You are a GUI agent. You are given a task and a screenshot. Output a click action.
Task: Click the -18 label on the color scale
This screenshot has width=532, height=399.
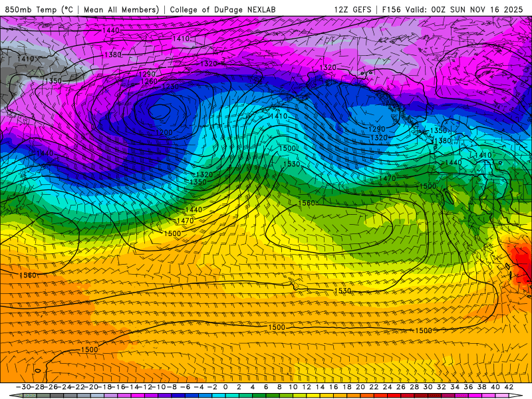[x=104, y=387]
